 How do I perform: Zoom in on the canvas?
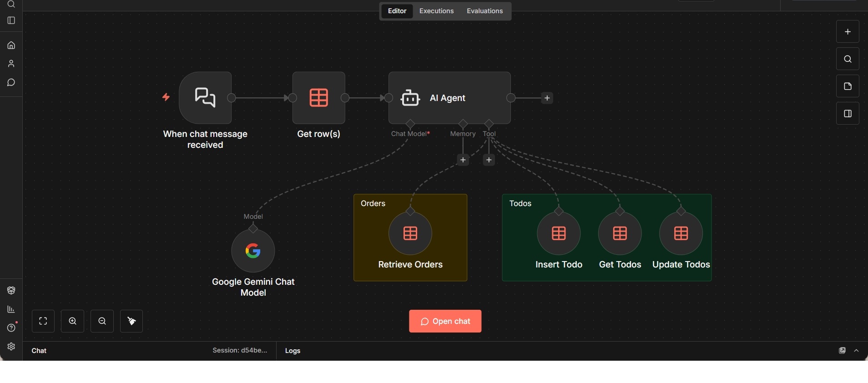73,321
